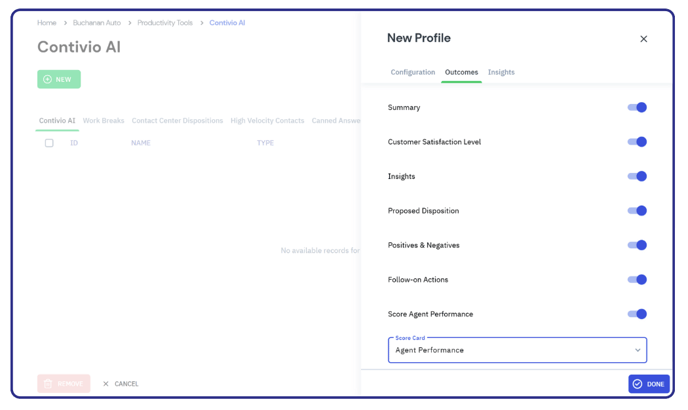Viewport: 688px width, 410px height.
Task: Toggle Customer Satisfaction Level switch
Action: coord(637,142)
